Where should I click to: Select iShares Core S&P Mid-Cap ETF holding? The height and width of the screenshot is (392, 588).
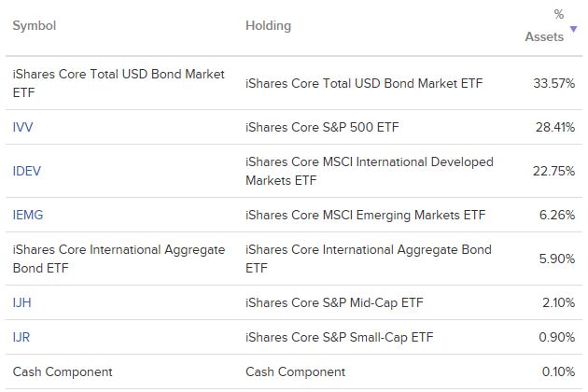334,302
